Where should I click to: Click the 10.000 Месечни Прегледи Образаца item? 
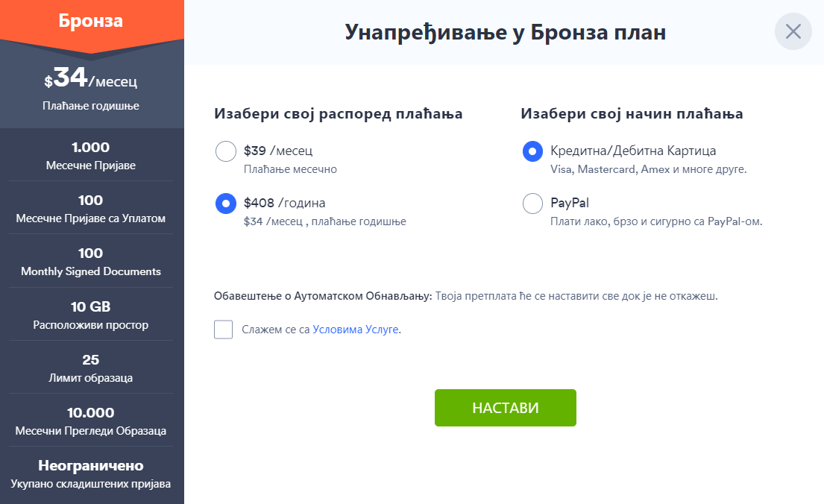point(91,421)
